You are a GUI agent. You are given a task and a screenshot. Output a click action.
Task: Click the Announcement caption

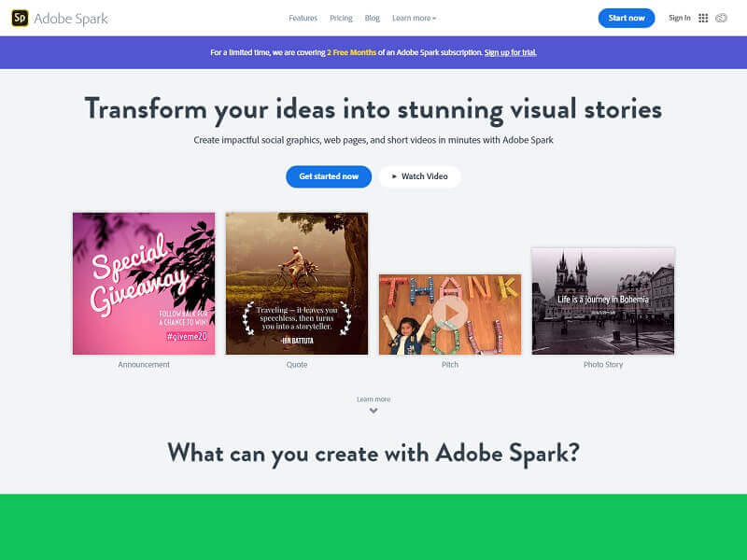point(144,364)
